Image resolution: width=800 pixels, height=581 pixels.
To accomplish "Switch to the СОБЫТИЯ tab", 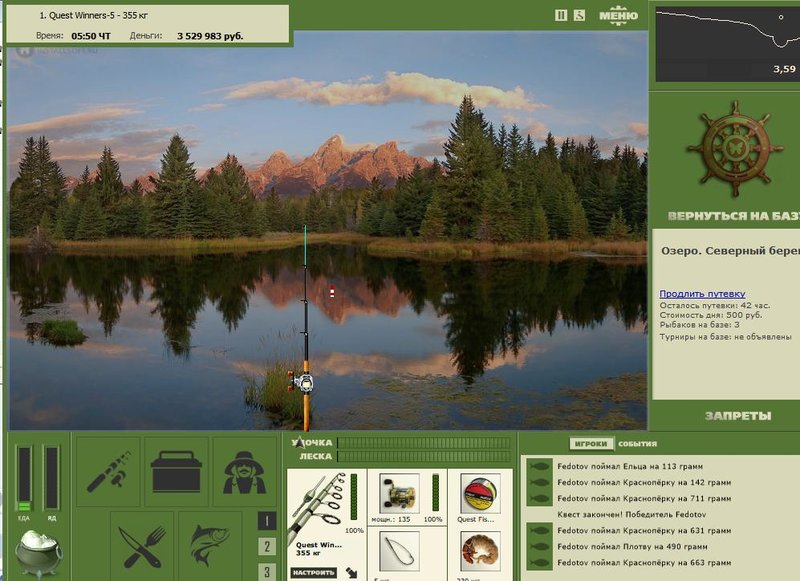I will 637,444.
